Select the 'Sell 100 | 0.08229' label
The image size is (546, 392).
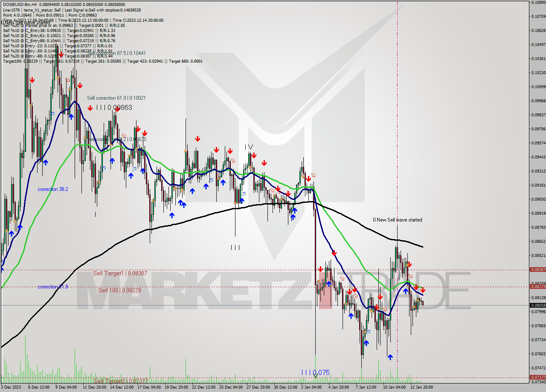(x=119, y=290)
